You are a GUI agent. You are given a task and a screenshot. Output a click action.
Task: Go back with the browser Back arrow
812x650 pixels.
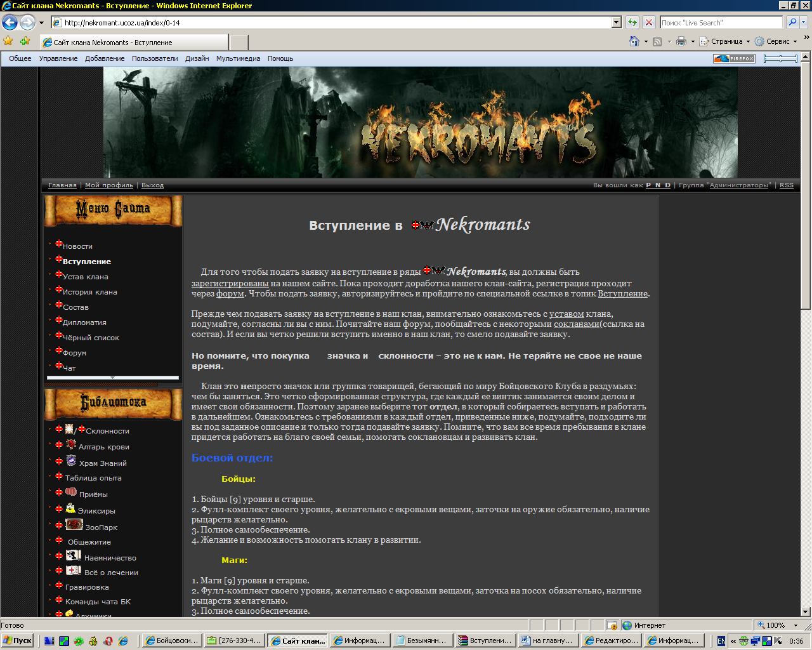tap(10, 23)
